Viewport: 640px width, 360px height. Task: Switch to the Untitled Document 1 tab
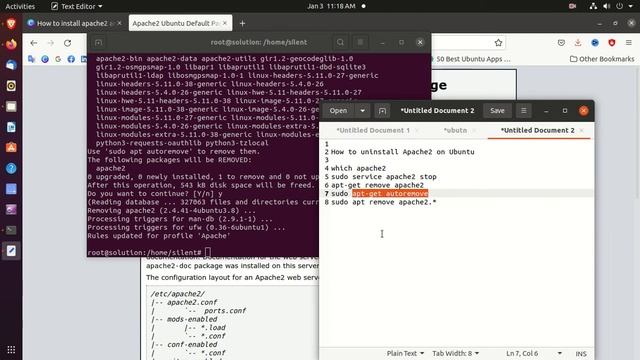tap(373, 130)
